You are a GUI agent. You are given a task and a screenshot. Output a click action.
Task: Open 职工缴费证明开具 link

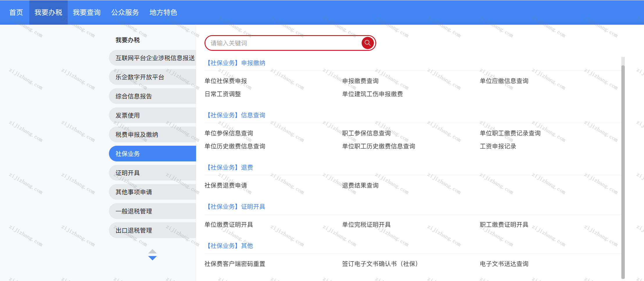point(504,225)
